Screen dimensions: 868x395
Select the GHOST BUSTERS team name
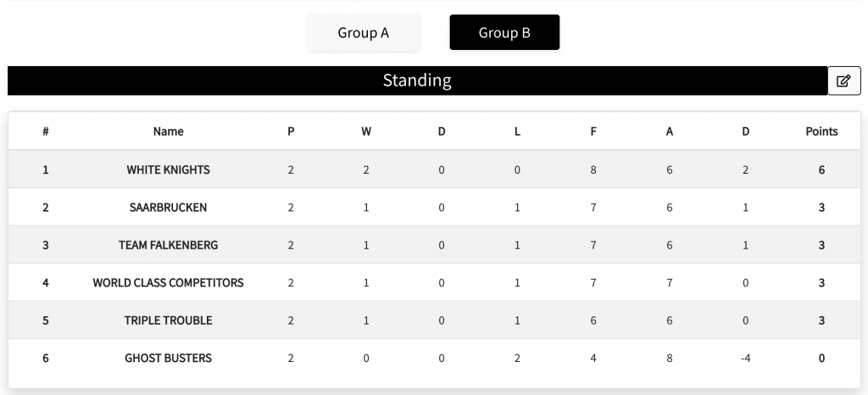click(x=169, y=358)
